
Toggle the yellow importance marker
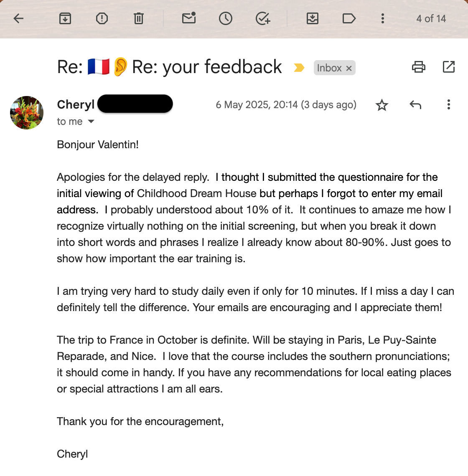(x=299, y=68)
